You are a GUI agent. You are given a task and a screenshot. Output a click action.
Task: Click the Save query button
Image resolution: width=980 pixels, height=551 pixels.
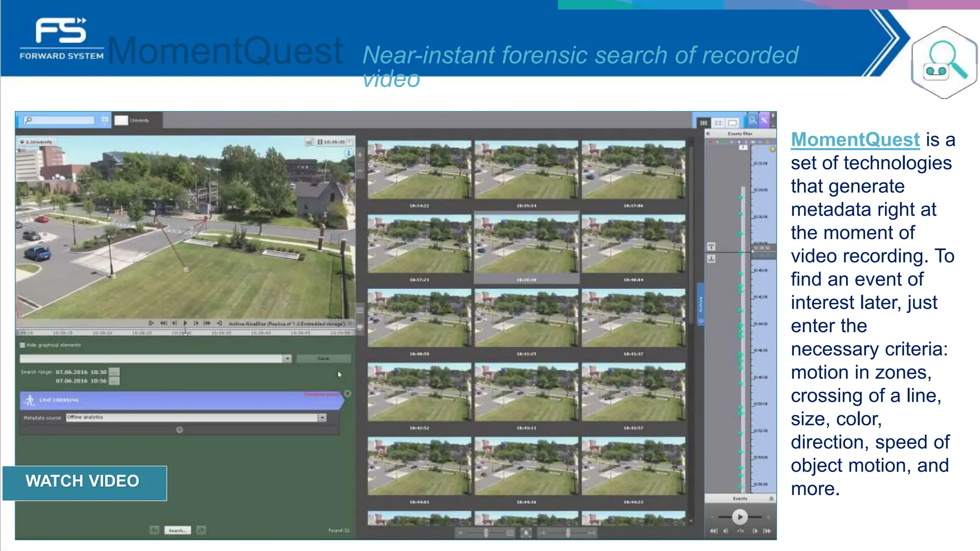pos(323,359)
